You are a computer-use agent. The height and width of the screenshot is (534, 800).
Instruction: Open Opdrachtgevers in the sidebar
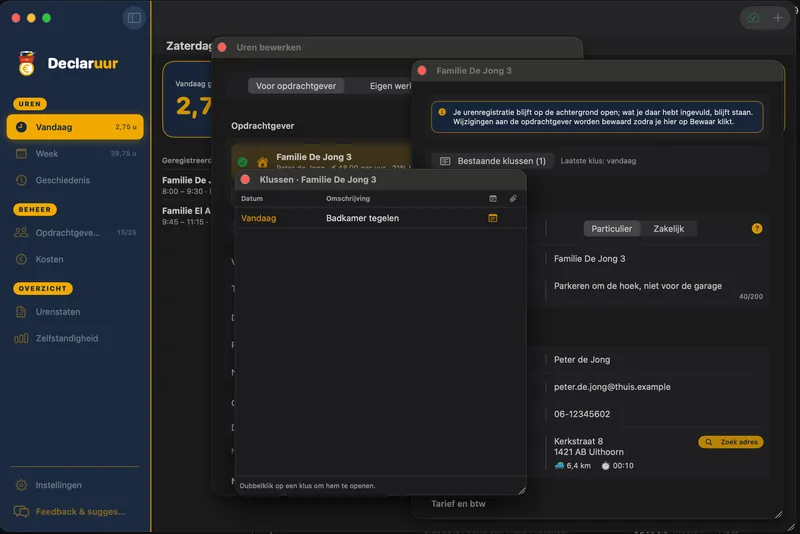point(75,233)
